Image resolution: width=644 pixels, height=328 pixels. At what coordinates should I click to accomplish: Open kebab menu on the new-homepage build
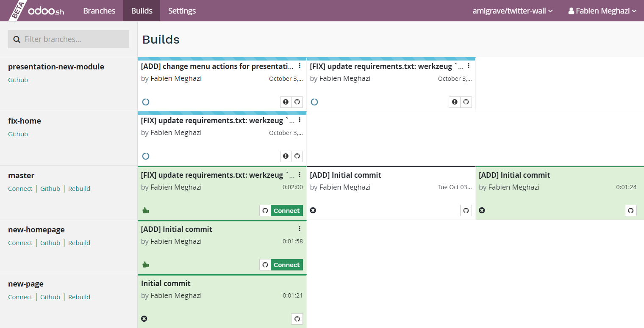(x=300, y=229)
